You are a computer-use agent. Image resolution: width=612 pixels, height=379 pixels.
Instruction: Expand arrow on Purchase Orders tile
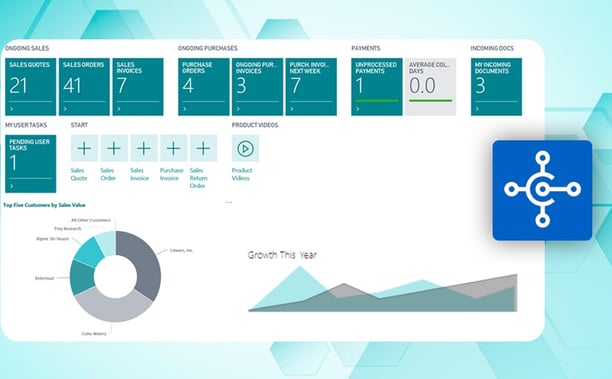click(185, 109)
